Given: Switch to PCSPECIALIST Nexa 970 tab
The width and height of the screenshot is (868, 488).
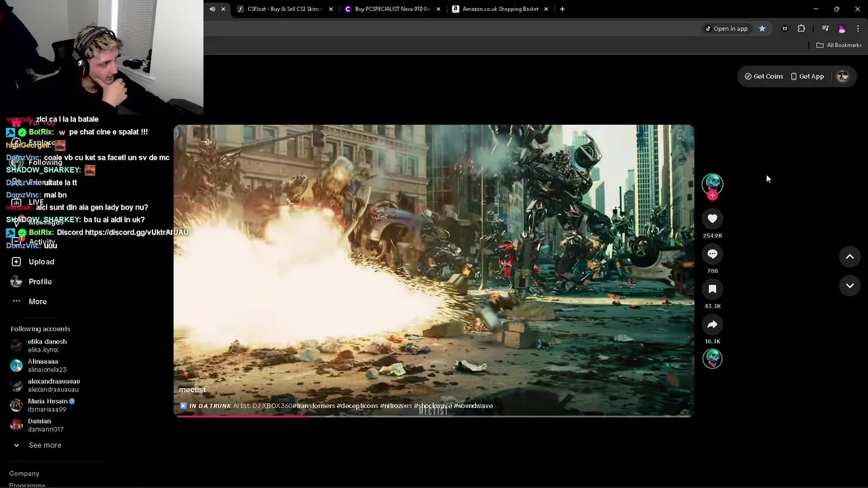Looking at the screenshot, I should click(x=392, y=9).
